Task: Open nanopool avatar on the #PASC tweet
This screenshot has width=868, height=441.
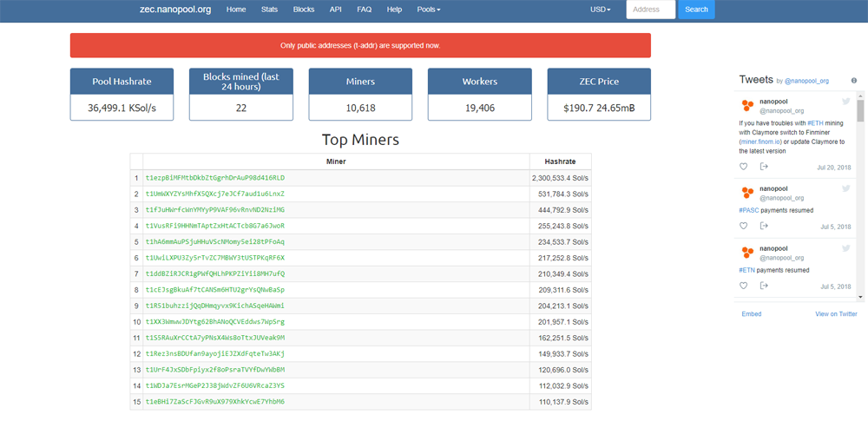Action: tap(747, 193)
